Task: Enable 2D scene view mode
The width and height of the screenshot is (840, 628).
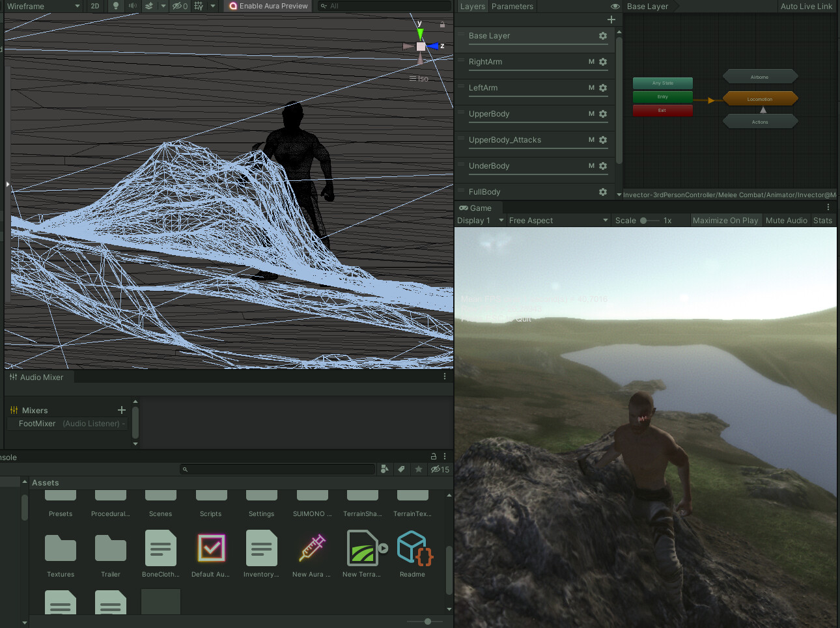Action: pyautogui.click(x=95, y=6)
